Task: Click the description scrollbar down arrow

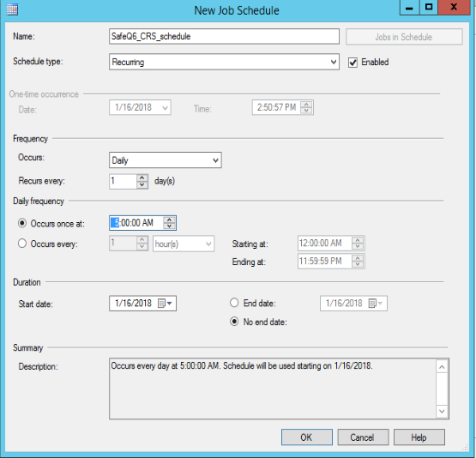Action: [x=442, y=412]
